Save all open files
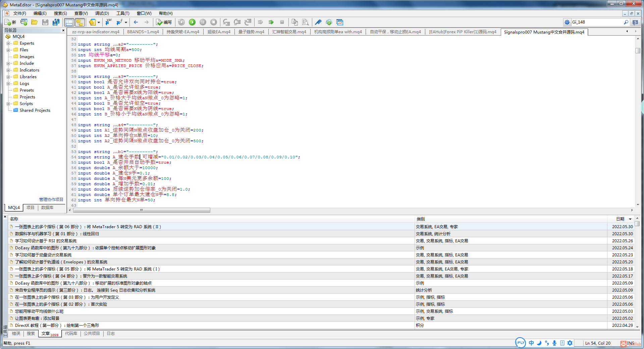Screen dimensions: 644x349 click(56, 22)
